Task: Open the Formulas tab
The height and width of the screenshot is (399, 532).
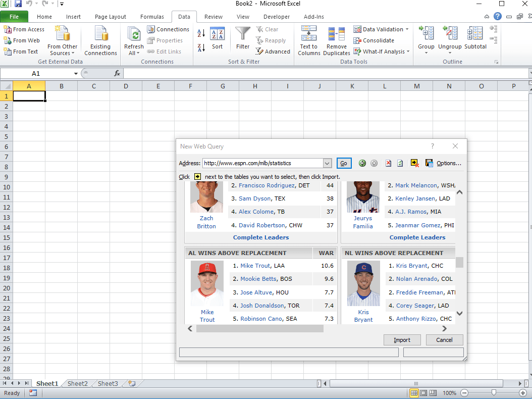Action: (152, 17)
